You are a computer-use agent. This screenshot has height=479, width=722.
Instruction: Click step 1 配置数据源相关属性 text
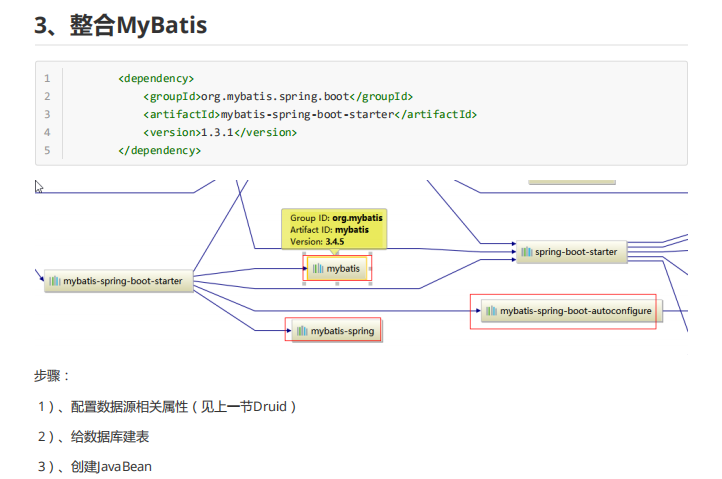click(x=167, y=407)
